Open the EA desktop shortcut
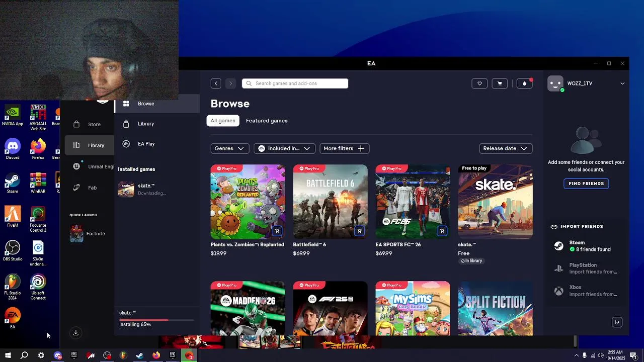644x362 pixels. (13, 319)
